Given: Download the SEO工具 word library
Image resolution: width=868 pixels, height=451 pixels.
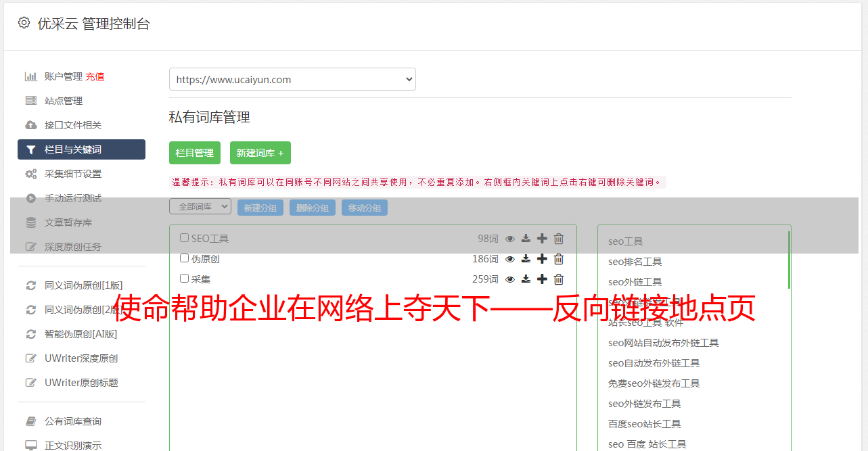Looking at the screenshot, I should [x=526, y=239].
